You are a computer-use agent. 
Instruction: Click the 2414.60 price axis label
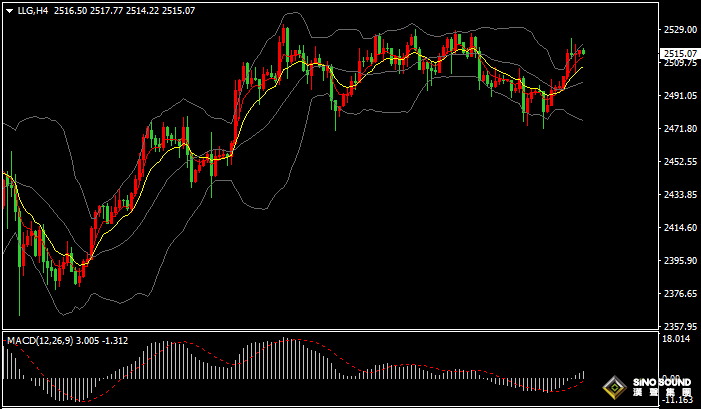point(679,228)
